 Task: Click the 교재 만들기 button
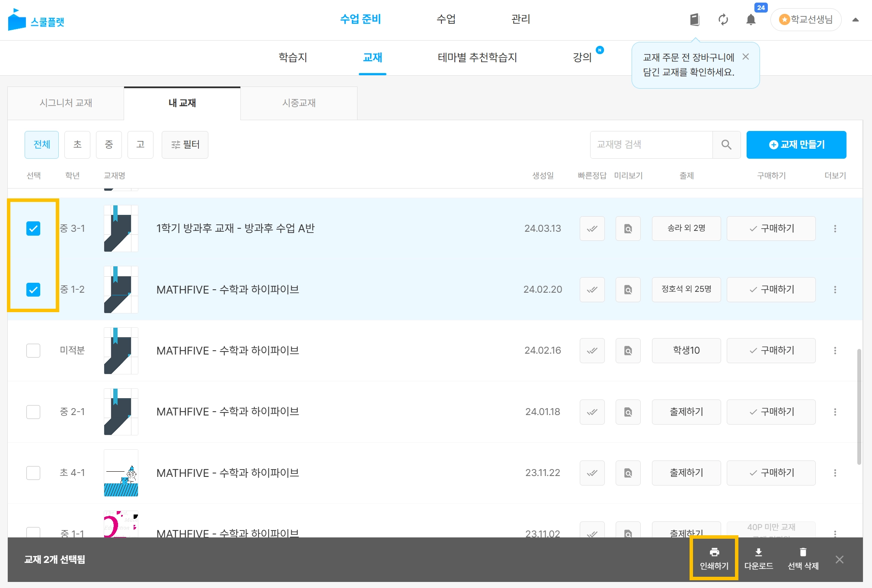click(796, 145)
